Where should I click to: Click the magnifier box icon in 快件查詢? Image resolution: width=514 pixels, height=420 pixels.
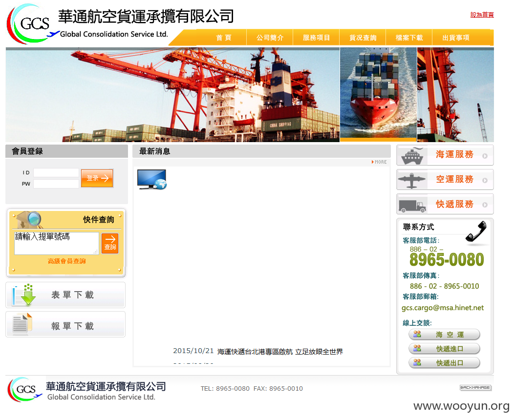(29, 220)
